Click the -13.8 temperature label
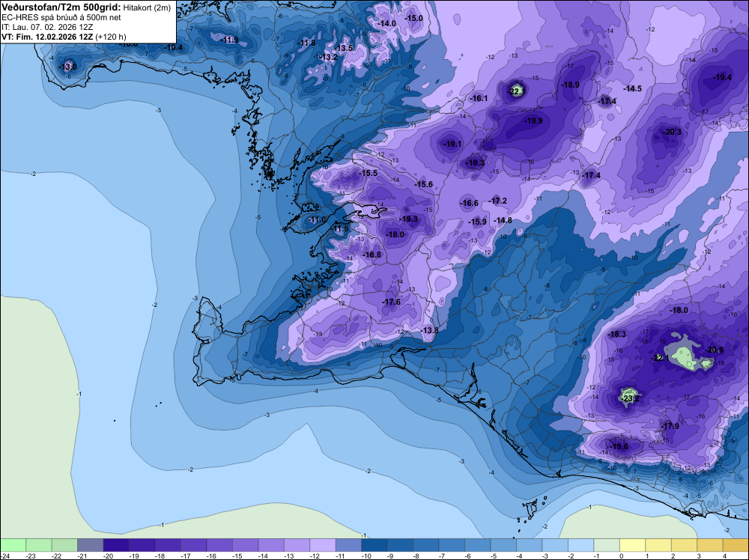Viewport: 749px width, 560px height. pos(429,330)
